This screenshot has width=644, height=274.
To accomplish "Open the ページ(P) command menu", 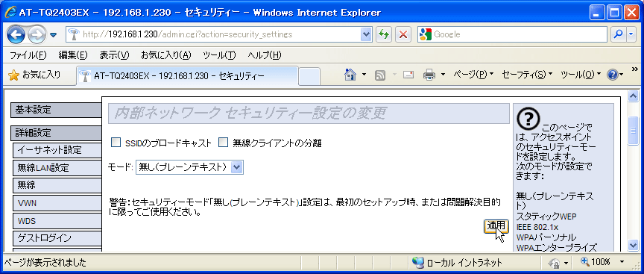I will [473, 75].
